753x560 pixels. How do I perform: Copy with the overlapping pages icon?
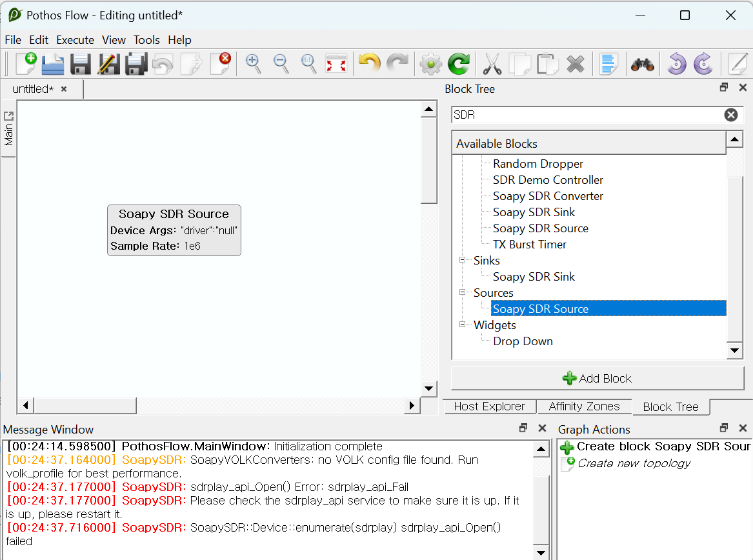[x=519, y=64]
